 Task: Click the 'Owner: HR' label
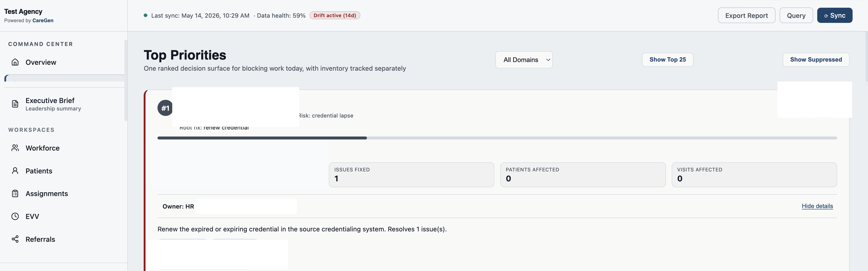[x=178, y=206]
